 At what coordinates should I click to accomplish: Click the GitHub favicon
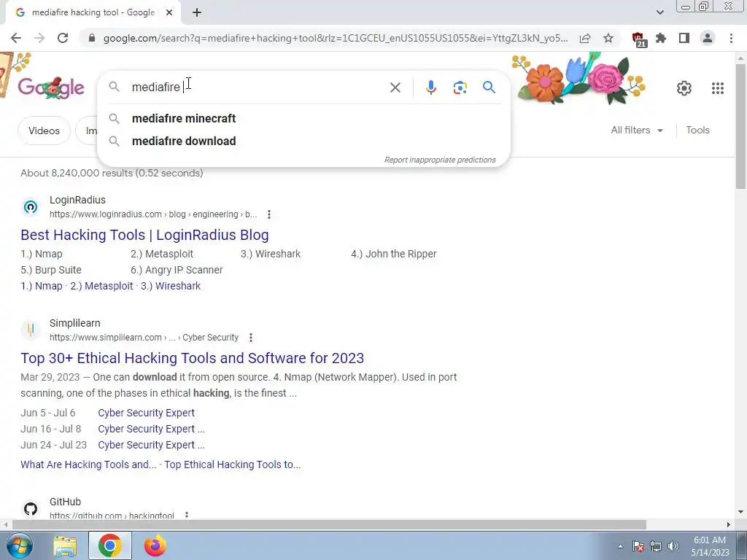31,509
